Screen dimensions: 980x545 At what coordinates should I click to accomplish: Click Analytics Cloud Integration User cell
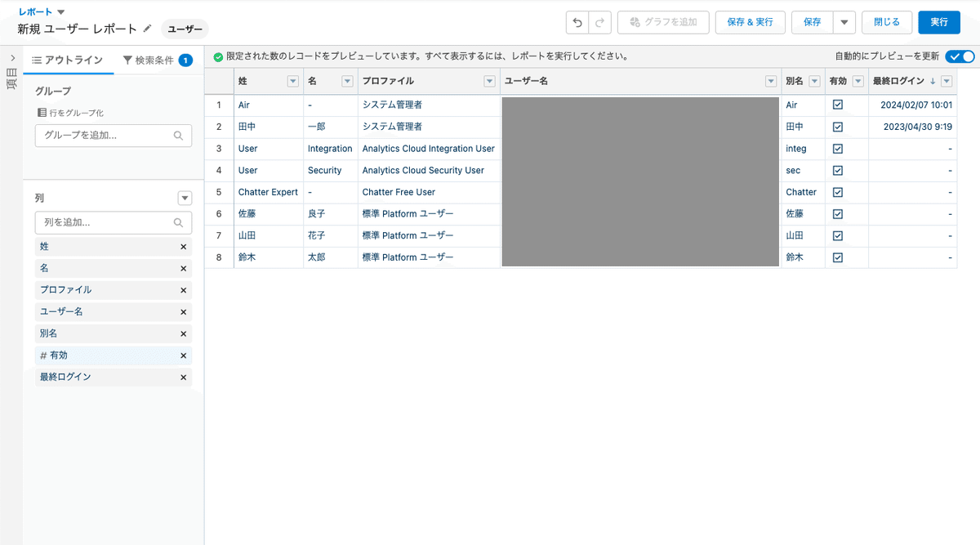[428, 149]
